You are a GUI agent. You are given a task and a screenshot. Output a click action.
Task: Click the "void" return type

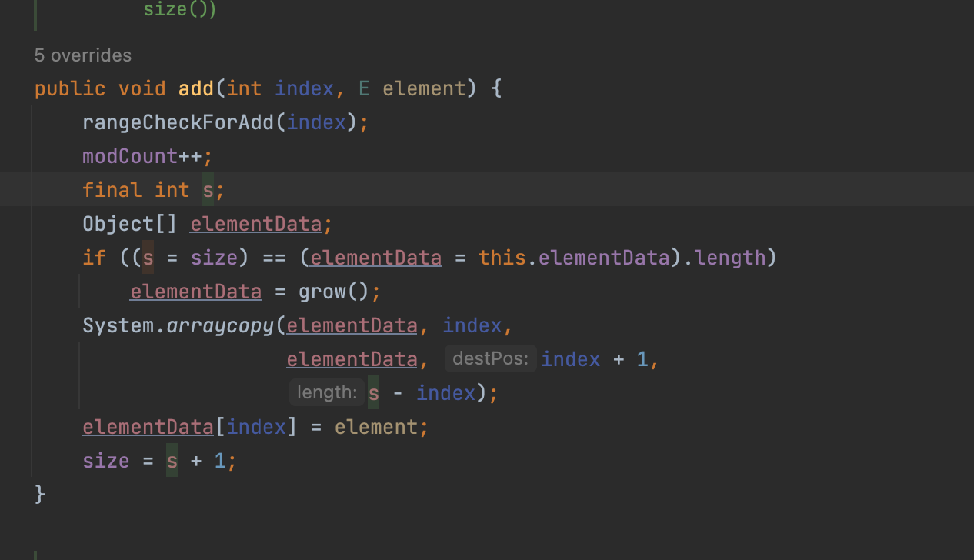pos(142,88)
